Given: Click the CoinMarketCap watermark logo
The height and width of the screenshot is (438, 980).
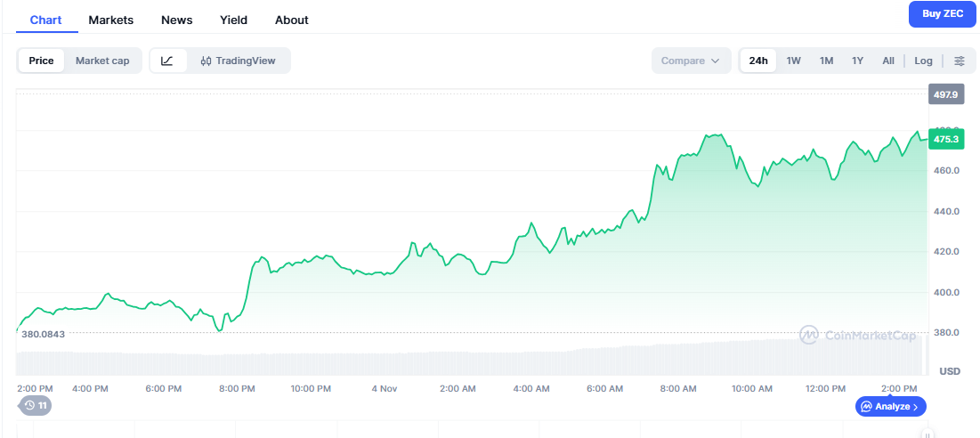Looking at the screenshot, I should (x=845, y=335).
